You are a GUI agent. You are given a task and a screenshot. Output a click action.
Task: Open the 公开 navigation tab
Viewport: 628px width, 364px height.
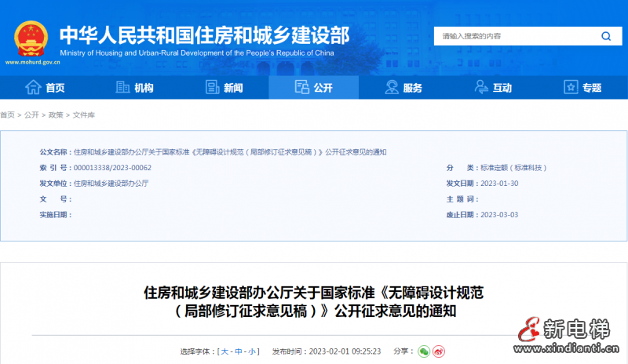[313, 87]
